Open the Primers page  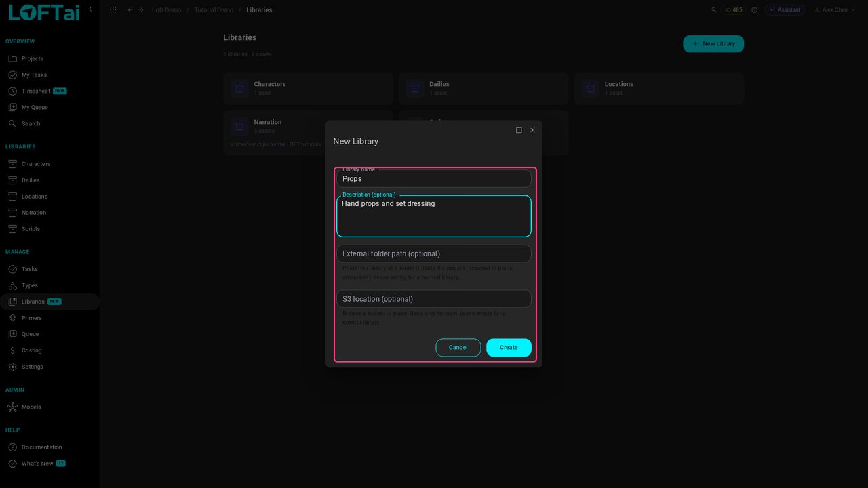(50, 318)
